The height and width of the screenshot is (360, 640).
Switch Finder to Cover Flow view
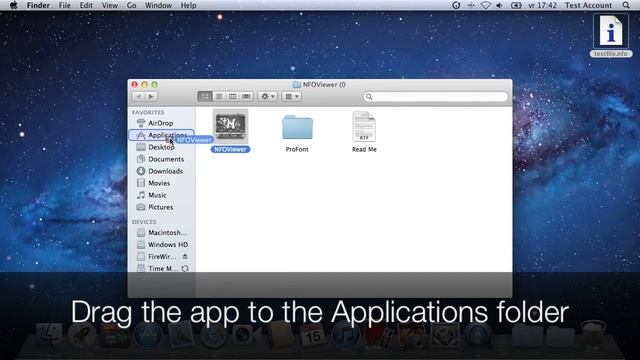(246, 96)
